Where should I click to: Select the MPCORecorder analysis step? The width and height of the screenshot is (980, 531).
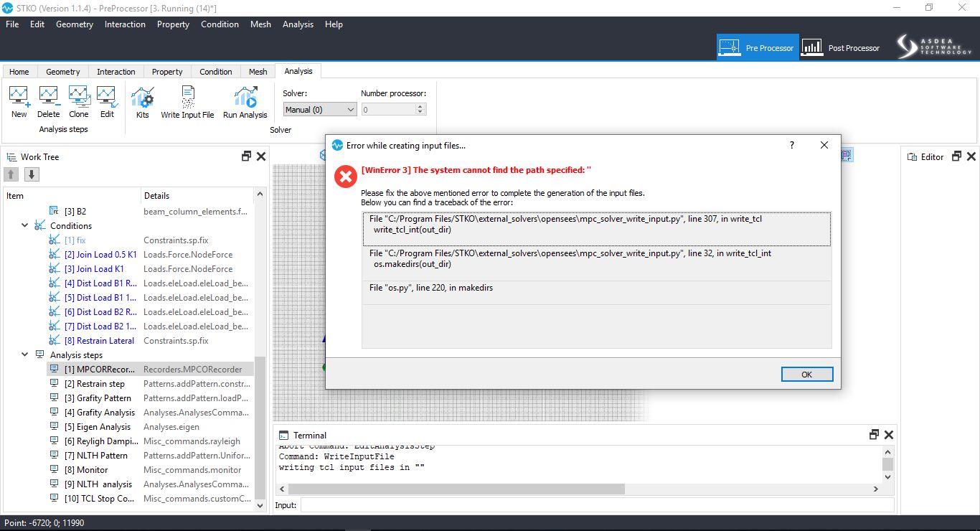151,369
